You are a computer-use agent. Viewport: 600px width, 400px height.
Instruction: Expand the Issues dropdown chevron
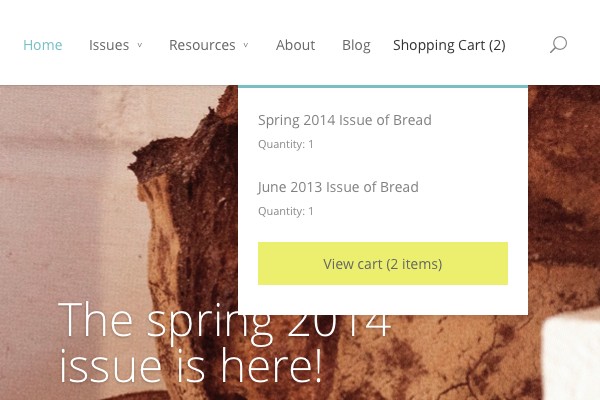[140, 45]
